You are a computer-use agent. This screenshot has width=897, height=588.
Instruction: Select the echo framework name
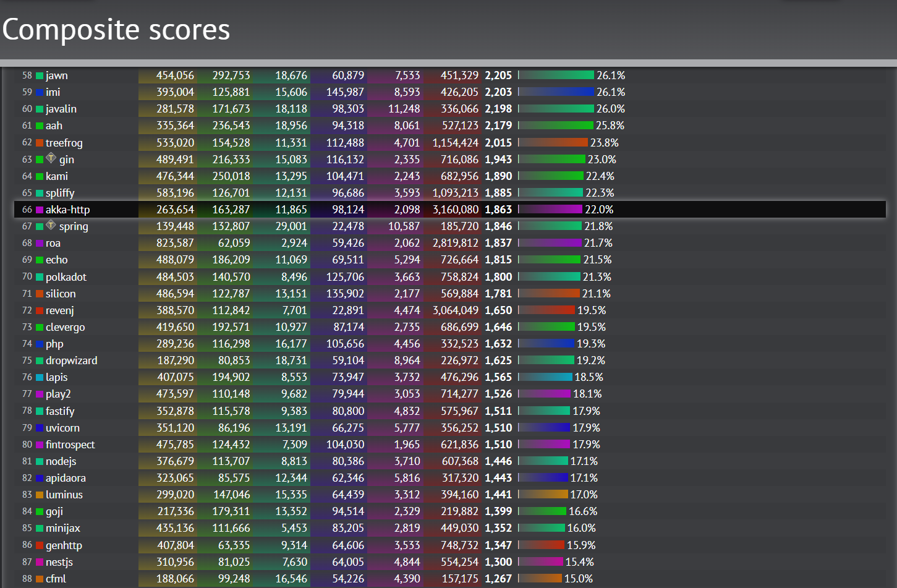[x=57, y=260]
